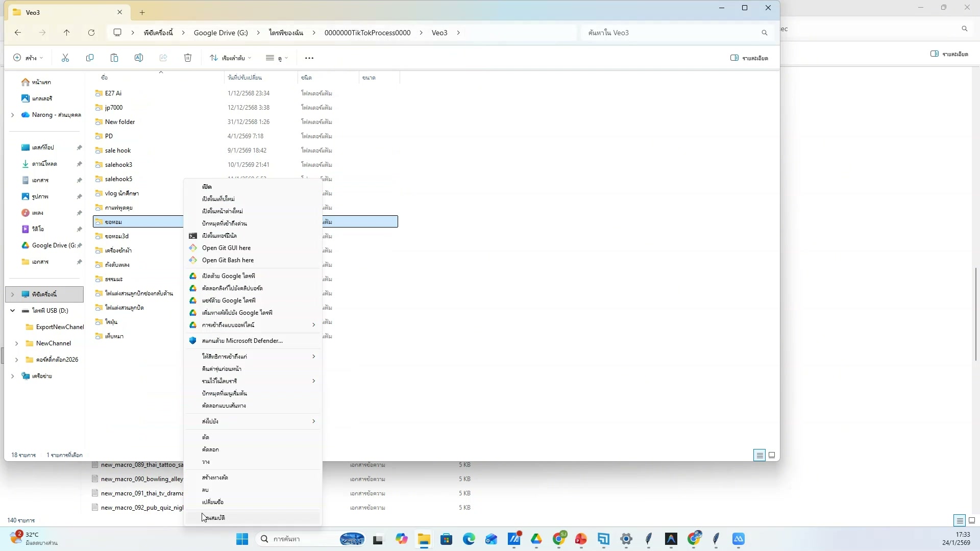Image resolution: width=980 pixels, height=551 pixels.
Task: Click the Rename icon in toolbar
Action: (139, 58)
